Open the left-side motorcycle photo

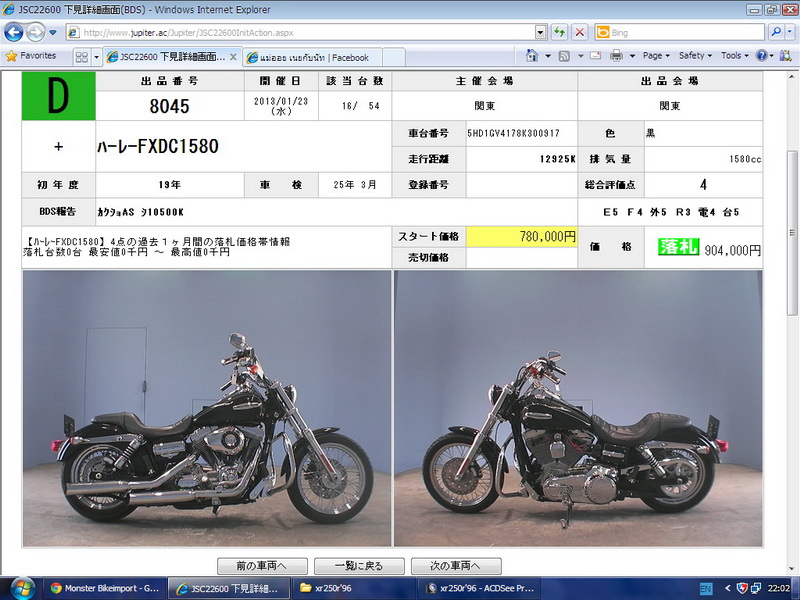tap(207, 408)
